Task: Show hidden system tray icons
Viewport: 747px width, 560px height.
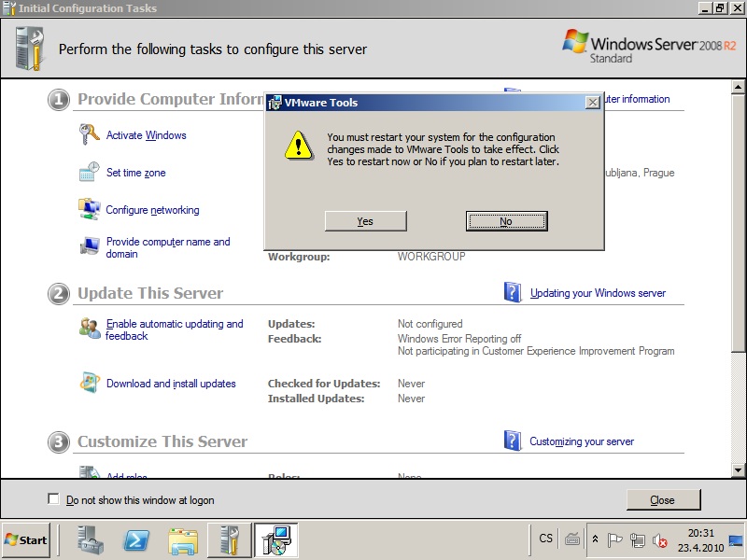Action: (596, 539)
